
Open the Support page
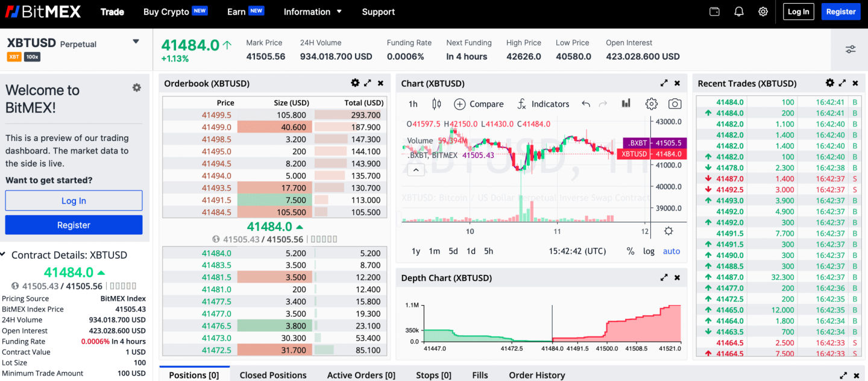(379, 11)
